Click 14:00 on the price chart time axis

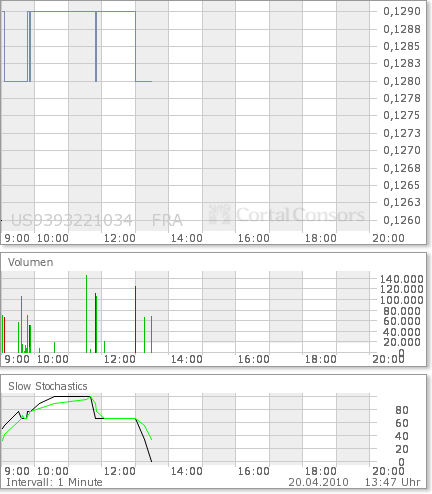pyautogui.click(x=187, y=238)
